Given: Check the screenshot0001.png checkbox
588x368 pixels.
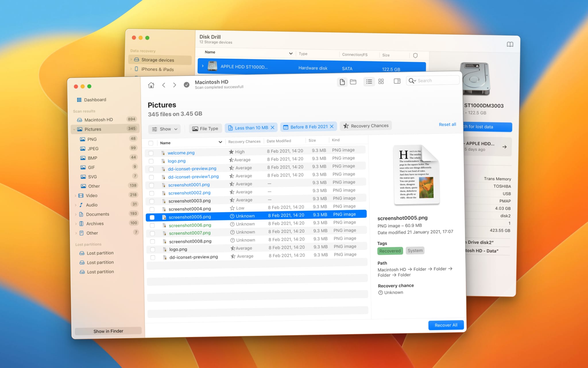Looking at the screenshot, I should [x=152, y=185].
